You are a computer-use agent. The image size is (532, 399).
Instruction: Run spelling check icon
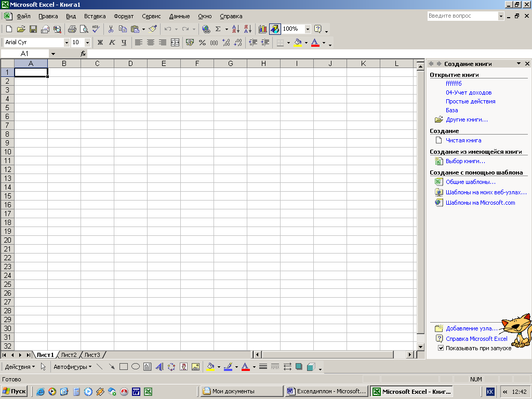(96, 29)
